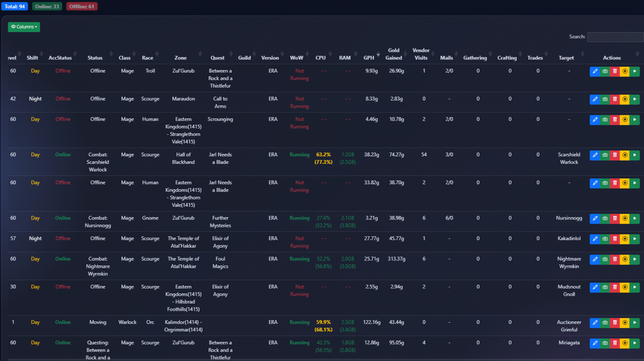Click the green play icon on the Kakadinlol row
Viewport: 644px width, 361px height.
[635, 239]
